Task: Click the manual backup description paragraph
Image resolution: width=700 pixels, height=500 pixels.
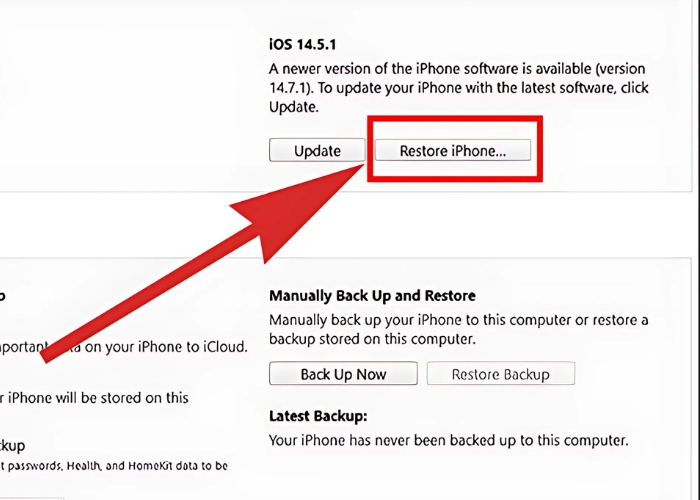Action: click(458, 329)
